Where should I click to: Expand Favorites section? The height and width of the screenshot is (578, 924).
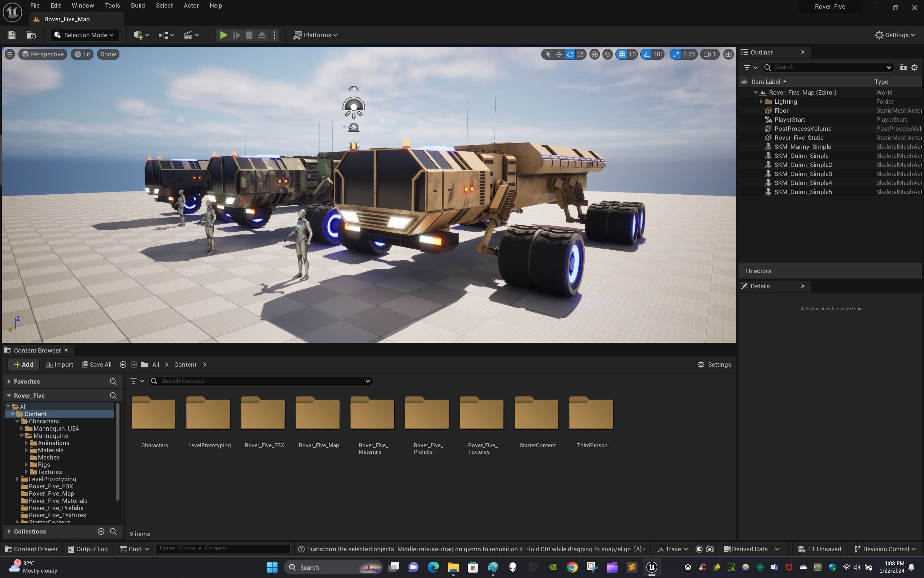tap(9, 381)
